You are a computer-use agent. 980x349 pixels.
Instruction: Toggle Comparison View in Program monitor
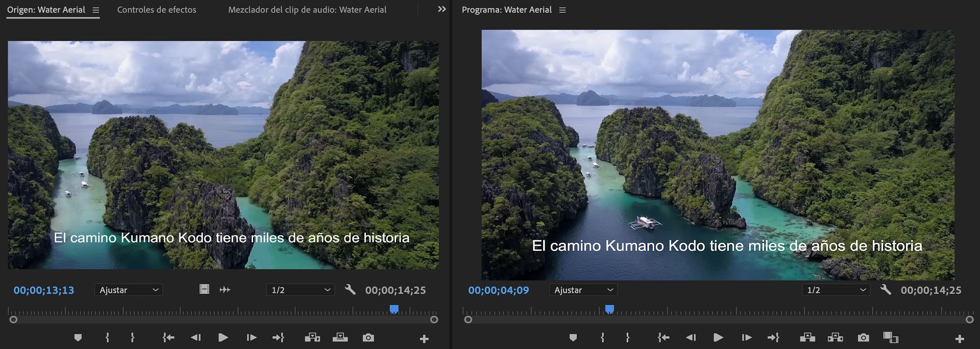[x=891, y=338]
